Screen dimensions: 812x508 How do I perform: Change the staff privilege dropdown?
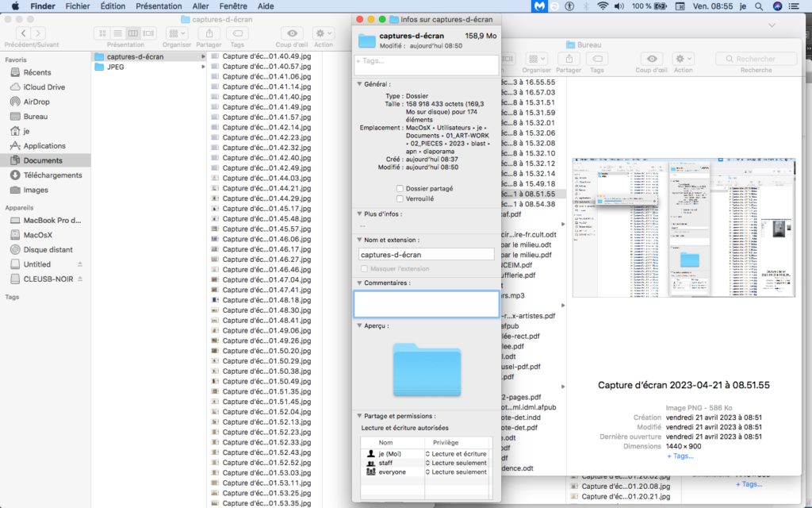(x=457, y=463)
